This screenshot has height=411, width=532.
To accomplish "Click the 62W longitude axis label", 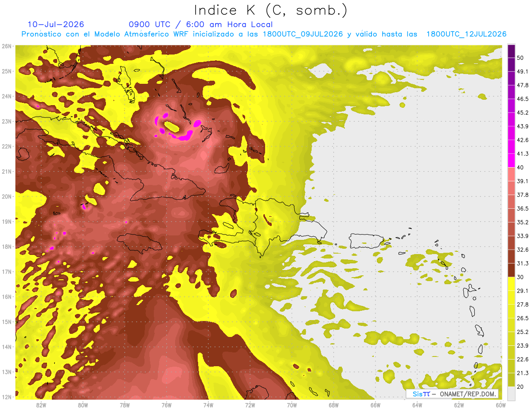I will coord(458,405).
